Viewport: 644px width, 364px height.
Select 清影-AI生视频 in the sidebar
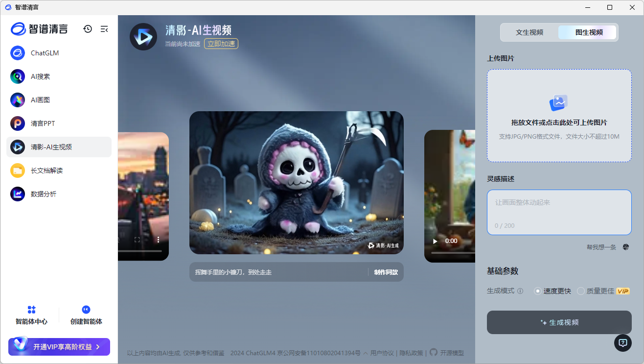click(59, 147)
